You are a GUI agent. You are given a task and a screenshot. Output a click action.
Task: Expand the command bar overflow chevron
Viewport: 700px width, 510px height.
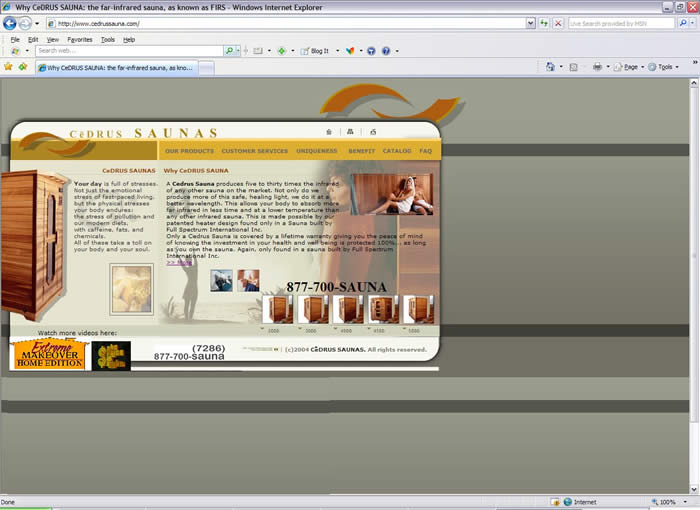(x=695, y=62)
